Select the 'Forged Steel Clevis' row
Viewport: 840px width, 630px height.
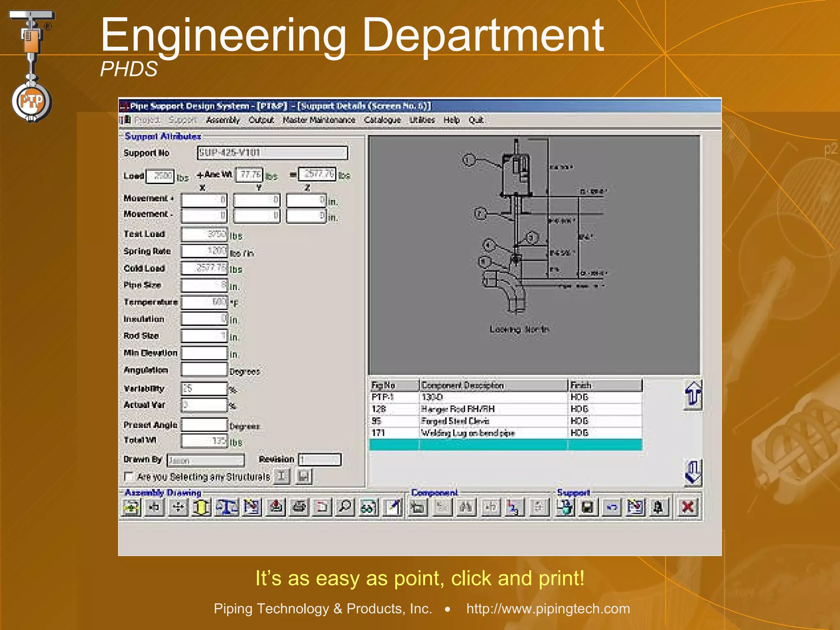click(x=506, y=421)
